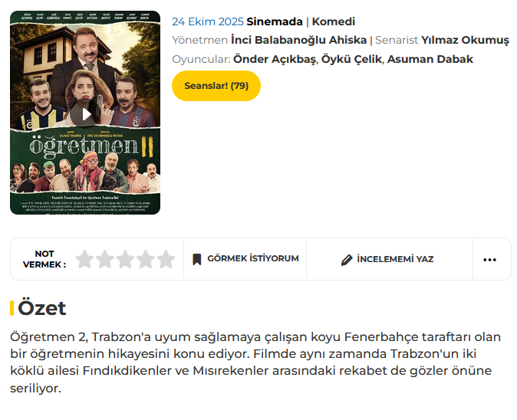Give the movie three stars

pos(125,260)
